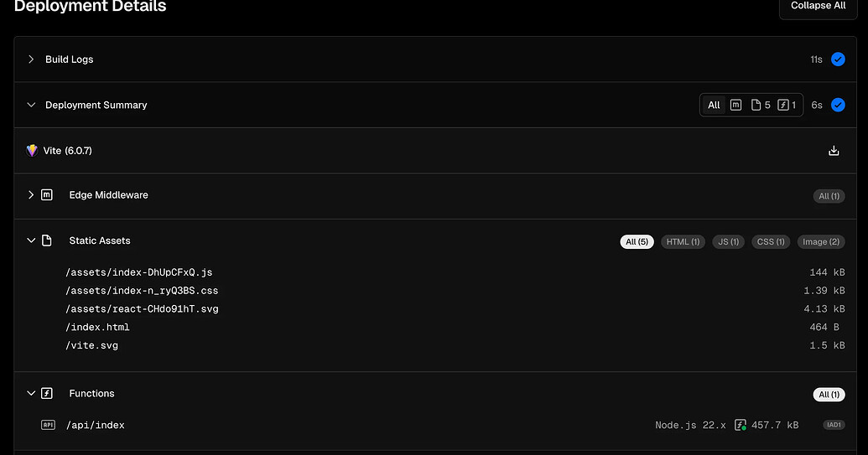Filter summary by static files toggle
Image resolution: width=868 pixels, height=455 pixels.
coord(761,105)
